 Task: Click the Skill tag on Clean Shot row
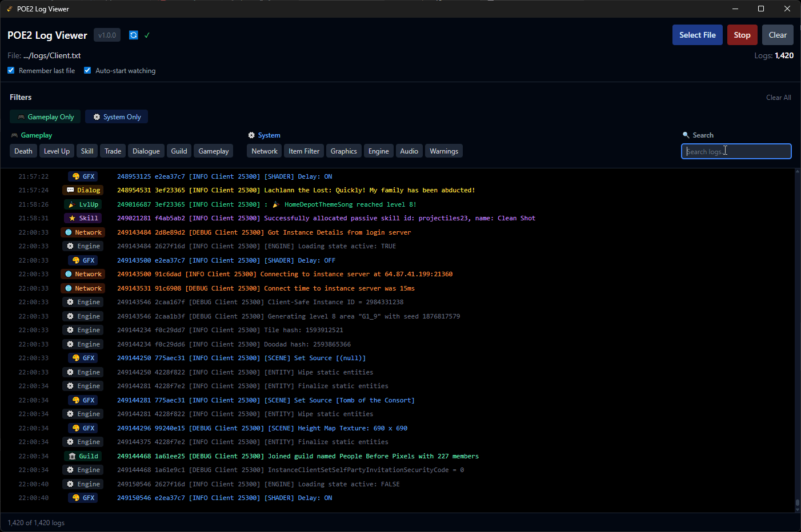(x=83, y=218)
